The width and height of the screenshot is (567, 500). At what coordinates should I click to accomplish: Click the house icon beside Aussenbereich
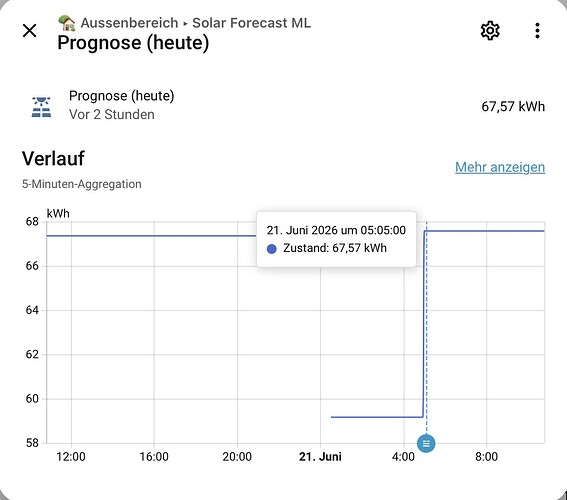click(67, 23)
